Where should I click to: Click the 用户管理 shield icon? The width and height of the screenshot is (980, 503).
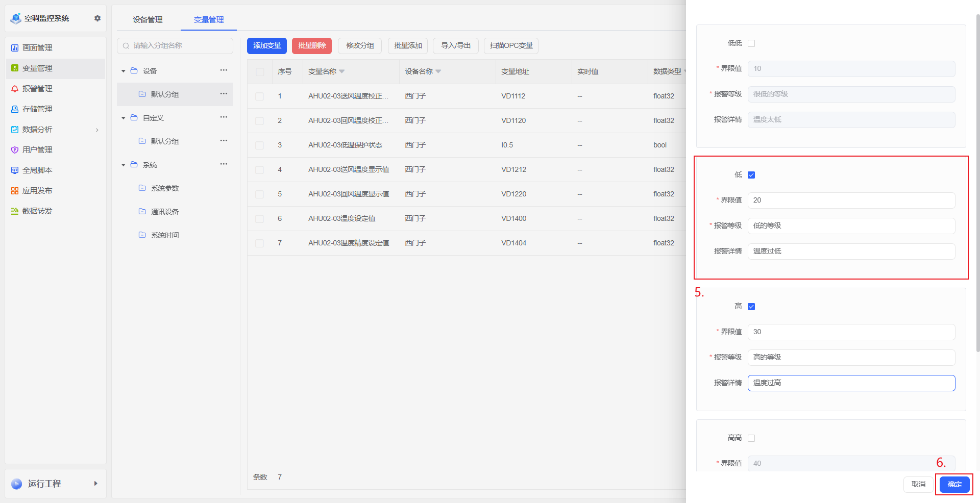coord(15,150)
